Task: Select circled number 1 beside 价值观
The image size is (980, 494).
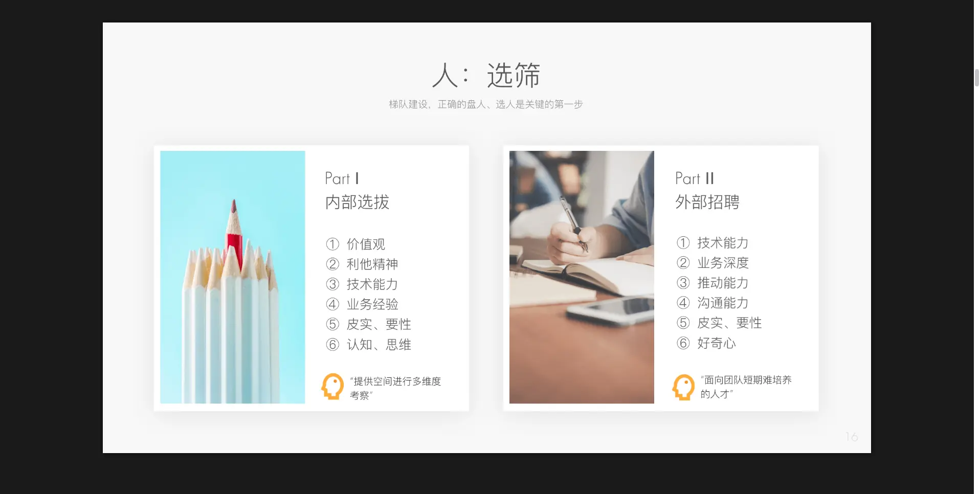Action: click(x=332, y=244)
